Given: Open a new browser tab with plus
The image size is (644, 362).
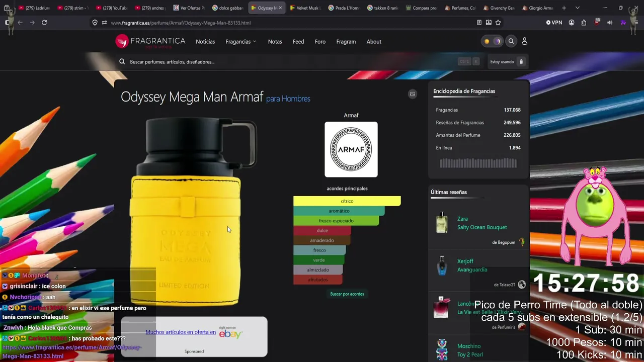Looking at the screenshot, I should [x=564, y=8].
